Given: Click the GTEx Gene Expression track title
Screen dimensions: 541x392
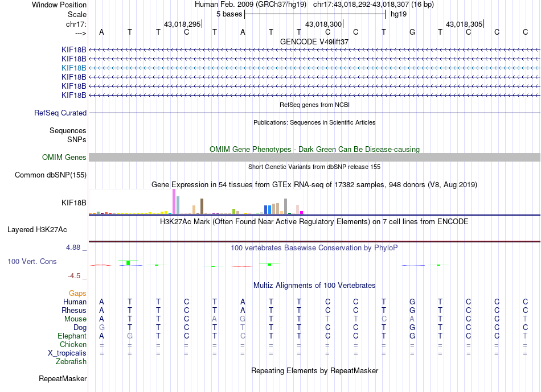Looking at the screenshot, I should coord(314,185).
